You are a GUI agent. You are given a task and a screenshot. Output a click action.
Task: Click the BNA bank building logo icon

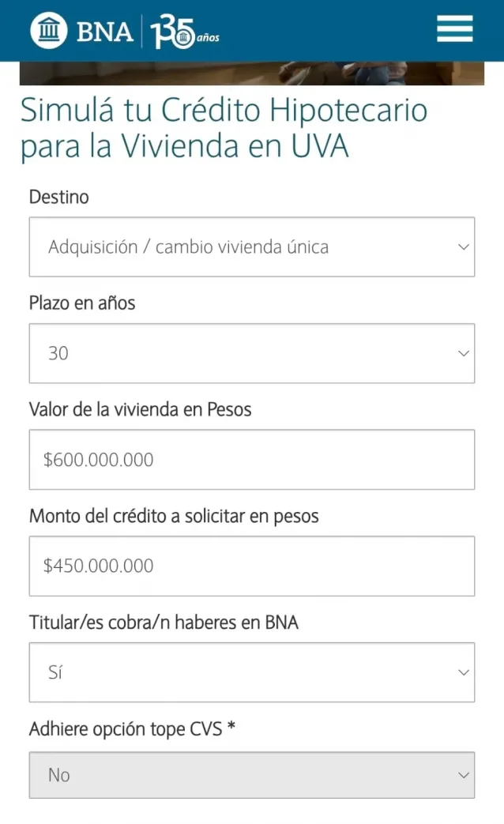48,29
